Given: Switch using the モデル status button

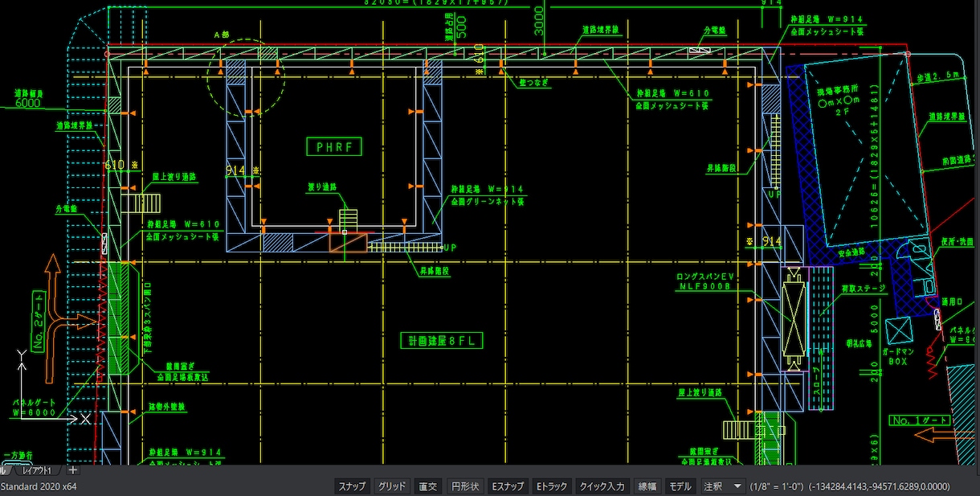Looking at the screenshot, I should point(680,486).
